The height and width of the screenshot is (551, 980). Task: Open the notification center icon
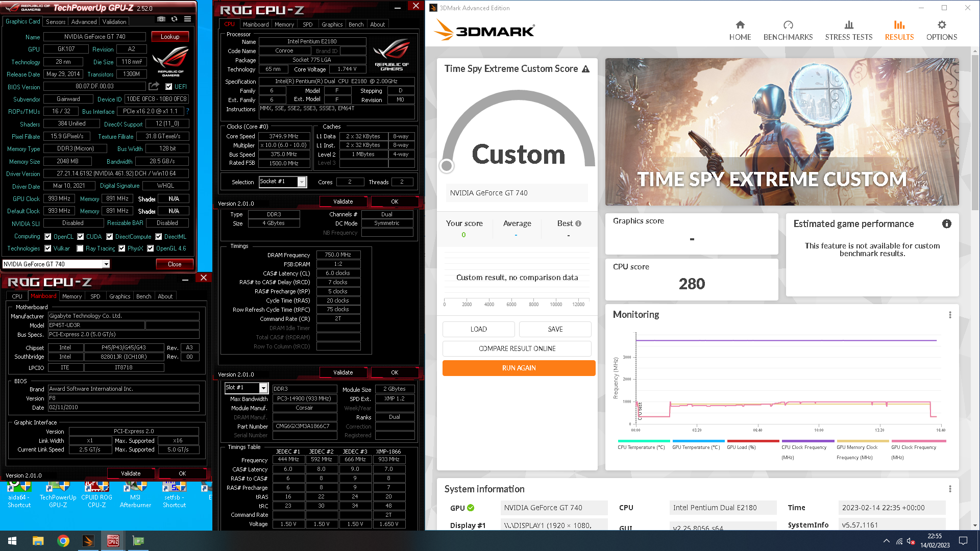(x=963, y=541)
